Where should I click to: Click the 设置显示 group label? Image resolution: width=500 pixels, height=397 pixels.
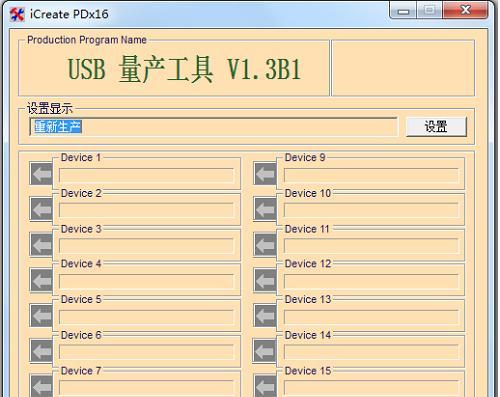tap(50, 109)
